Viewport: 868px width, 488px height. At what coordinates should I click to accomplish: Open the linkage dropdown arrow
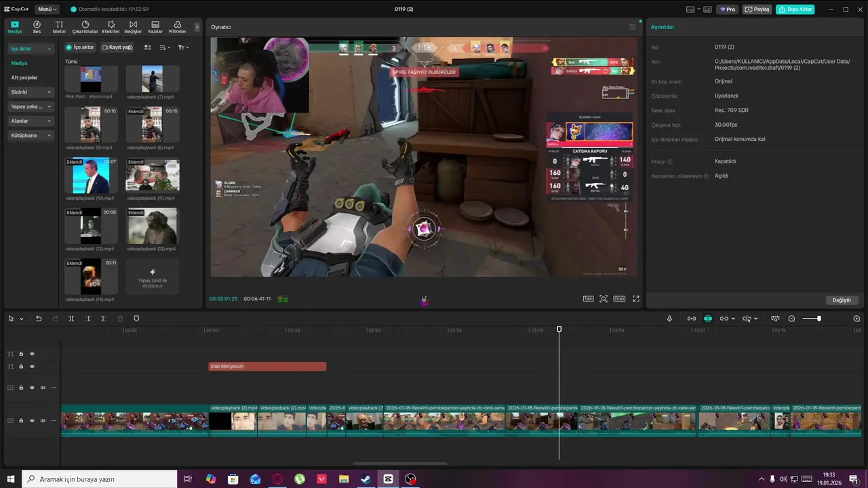point(734,319)
